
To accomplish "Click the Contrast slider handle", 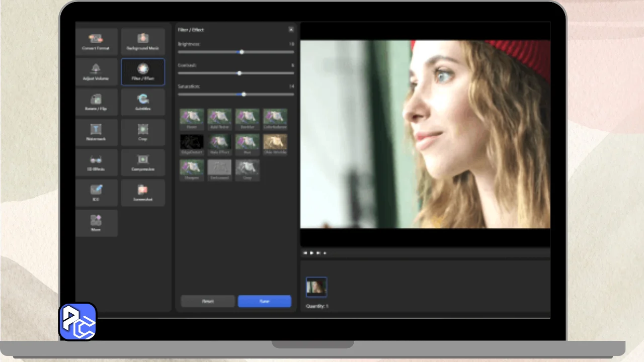I will (239, 73).
